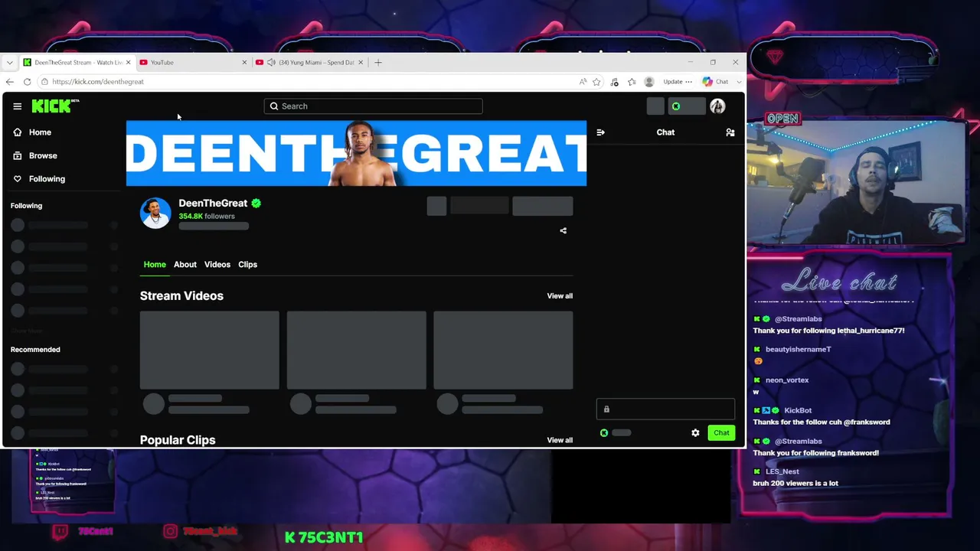Click KickBot name in Live chat overlay
Viewport: 980px width, 551px height.
coord(798,411)
